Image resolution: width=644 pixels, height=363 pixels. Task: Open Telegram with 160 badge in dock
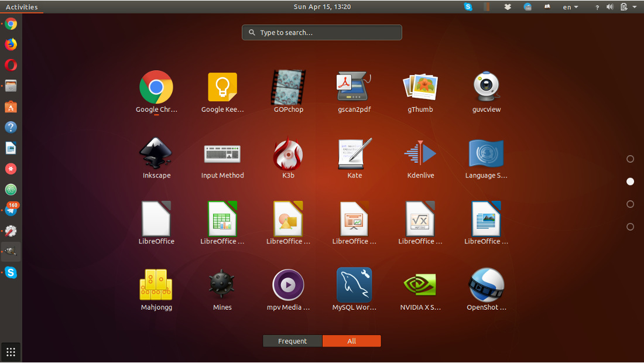pos(11,210)
